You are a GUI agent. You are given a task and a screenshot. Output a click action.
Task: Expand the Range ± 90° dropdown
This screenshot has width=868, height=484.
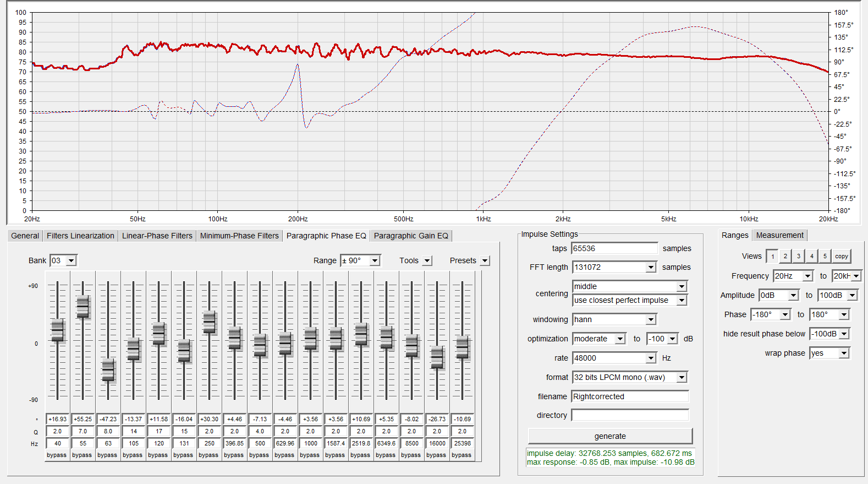(375, 260)
